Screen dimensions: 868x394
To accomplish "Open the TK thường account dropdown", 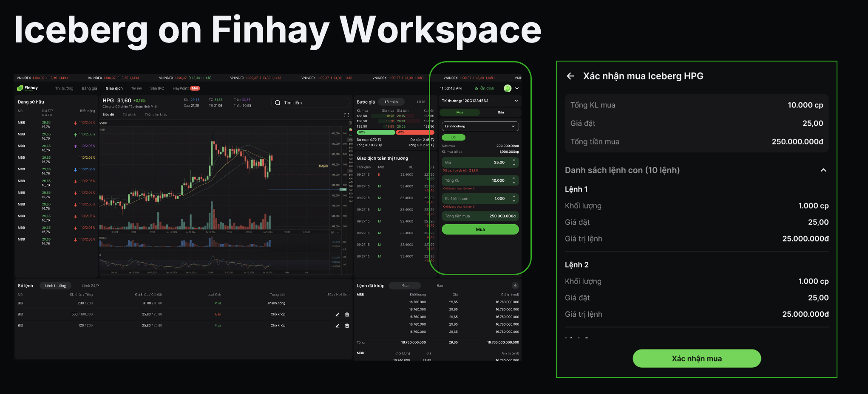I will 480,101.
